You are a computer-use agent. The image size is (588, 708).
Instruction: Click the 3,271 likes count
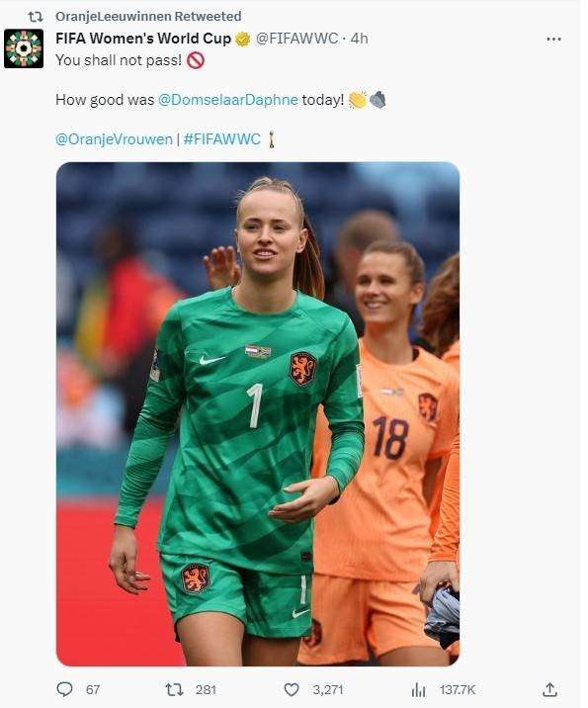pyautogui.click(x=328, y=689)
